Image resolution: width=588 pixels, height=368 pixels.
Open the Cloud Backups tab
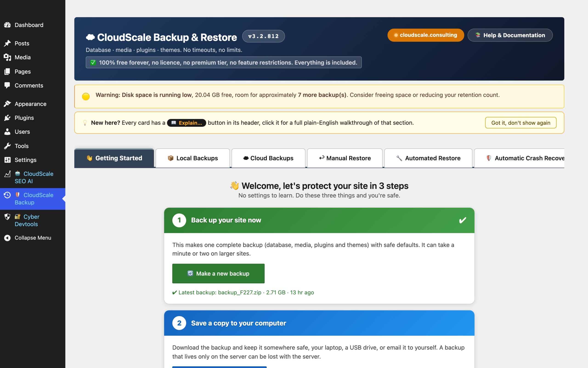click(x=268, y=158)
